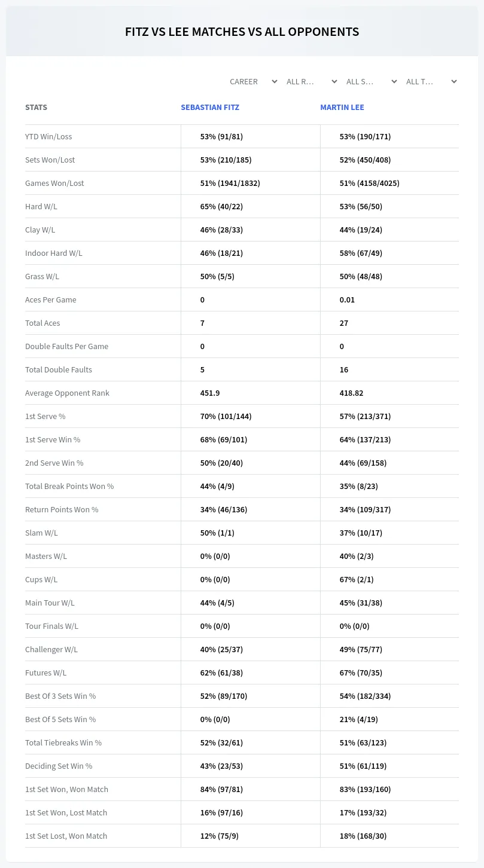The height and width of the screenshot is (868, 484).
Task: Click chevron arrow on ALL S... dropdown
Action: pos(394,82)
